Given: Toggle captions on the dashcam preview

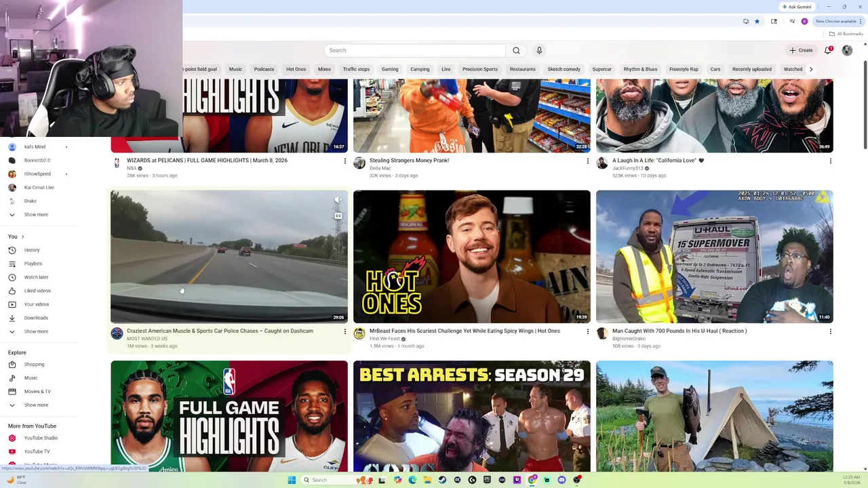Looking at the screenshot, I should click(338, 216).
